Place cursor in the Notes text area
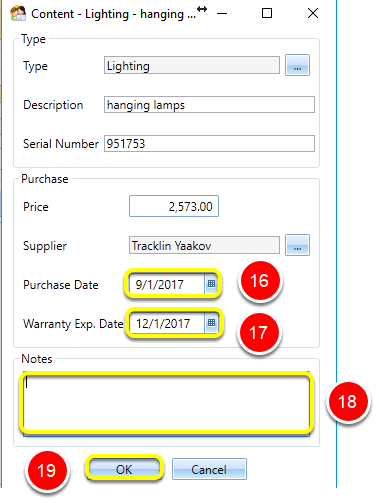The image size is (379, 504). click(x=166, y=403)
